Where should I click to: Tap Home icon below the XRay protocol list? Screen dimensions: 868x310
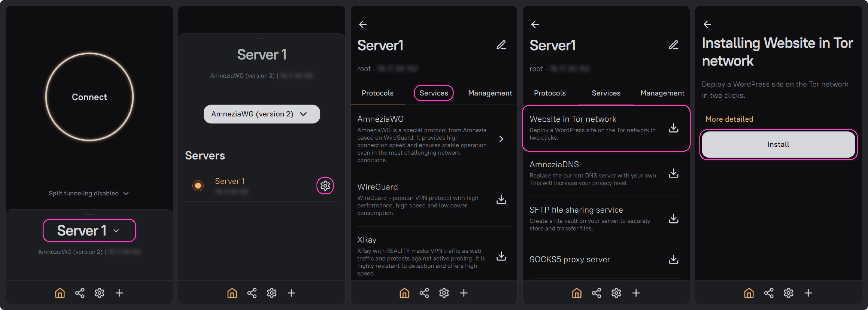click(404, 293)
